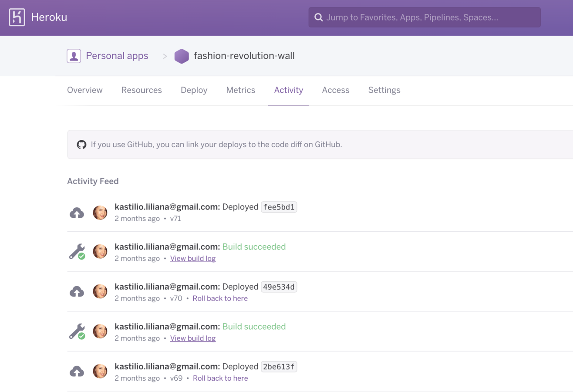Click the commit hash 49e534d
573x392 pixels.
click(279, 287)
